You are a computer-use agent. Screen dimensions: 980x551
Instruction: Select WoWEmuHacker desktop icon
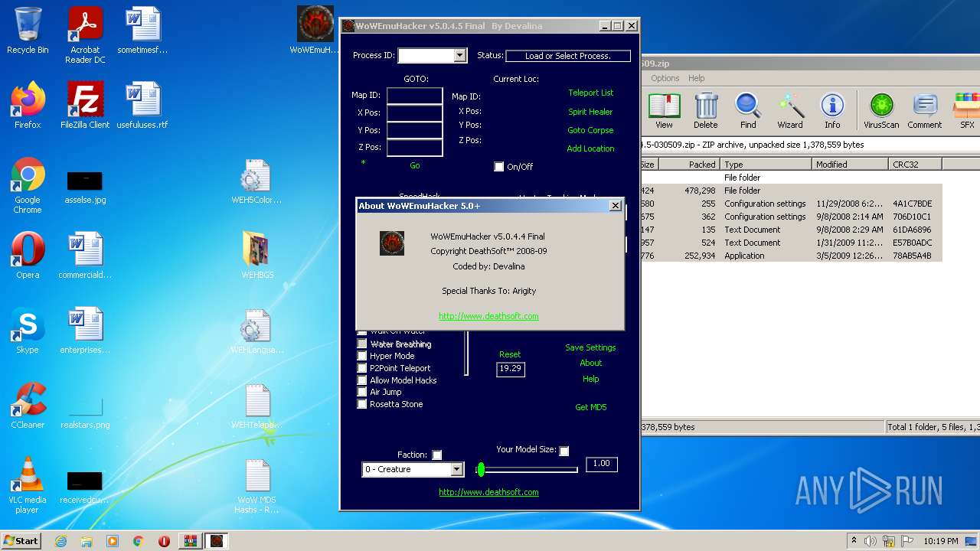click(315, 31)
